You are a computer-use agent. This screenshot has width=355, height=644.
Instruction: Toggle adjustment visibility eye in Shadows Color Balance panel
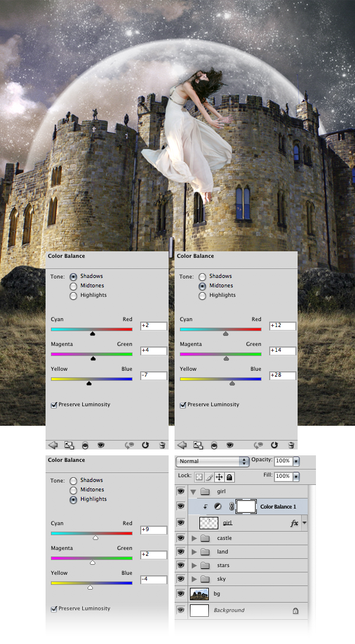point(101,445)
